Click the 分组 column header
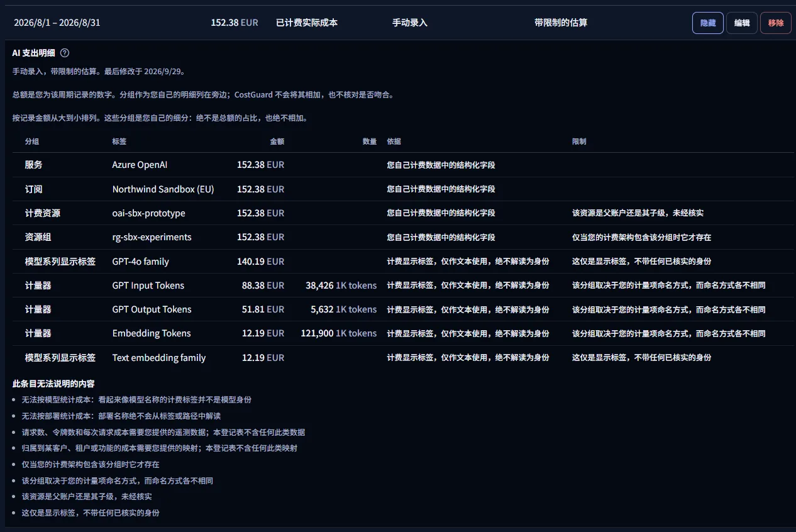This screenshot has height=532, width=796. (x=32, y=141)
